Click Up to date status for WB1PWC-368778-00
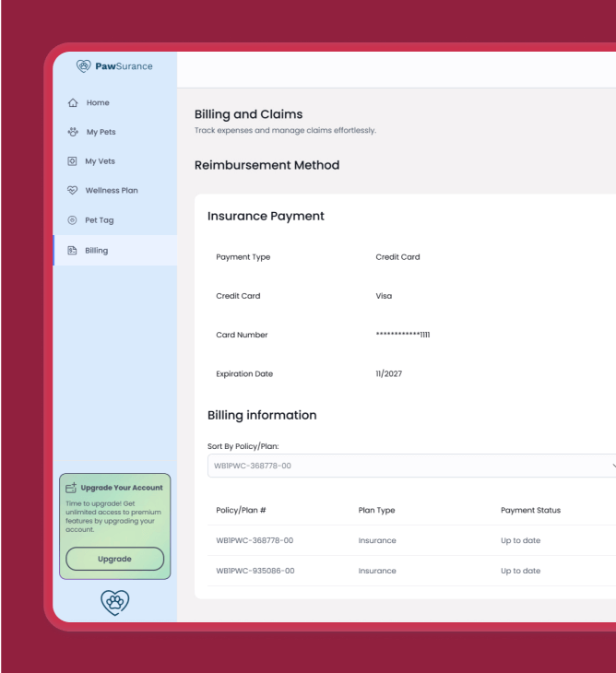Image resolution: width=616 pixels, height=673 pixels. coord(520,540)
